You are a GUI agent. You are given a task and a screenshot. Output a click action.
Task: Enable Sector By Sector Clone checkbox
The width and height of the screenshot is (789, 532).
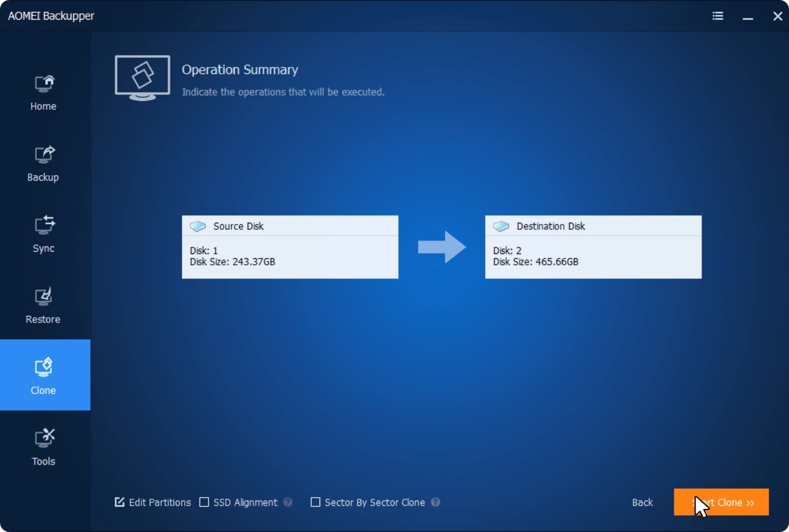(x=315, y=502)
